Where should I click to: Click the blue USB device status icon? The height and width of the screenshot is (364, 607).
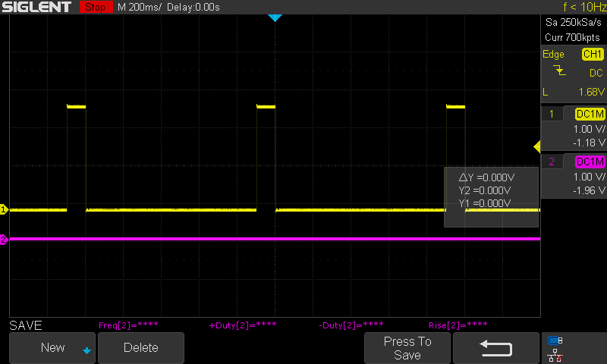pos(555,340)
